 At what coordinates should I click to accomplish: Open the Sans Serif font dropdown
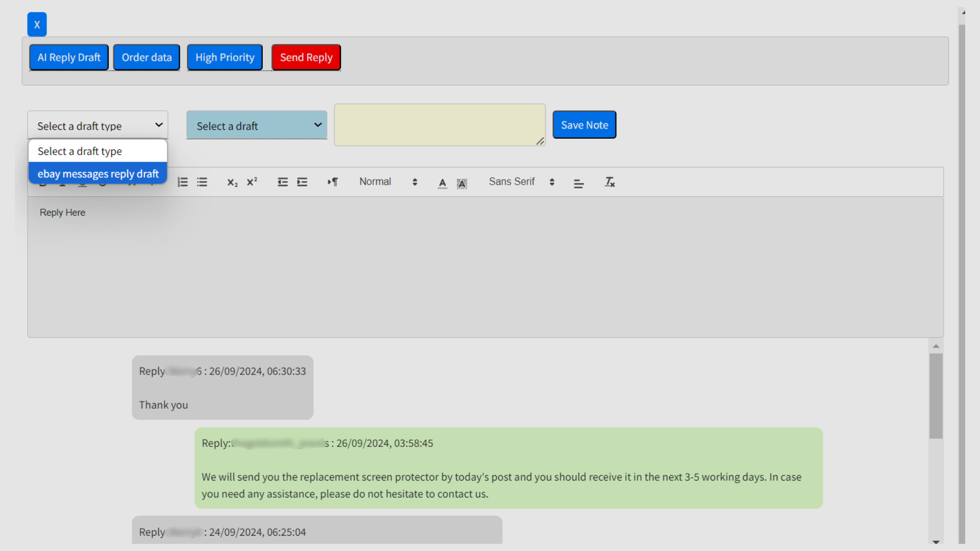521,182
